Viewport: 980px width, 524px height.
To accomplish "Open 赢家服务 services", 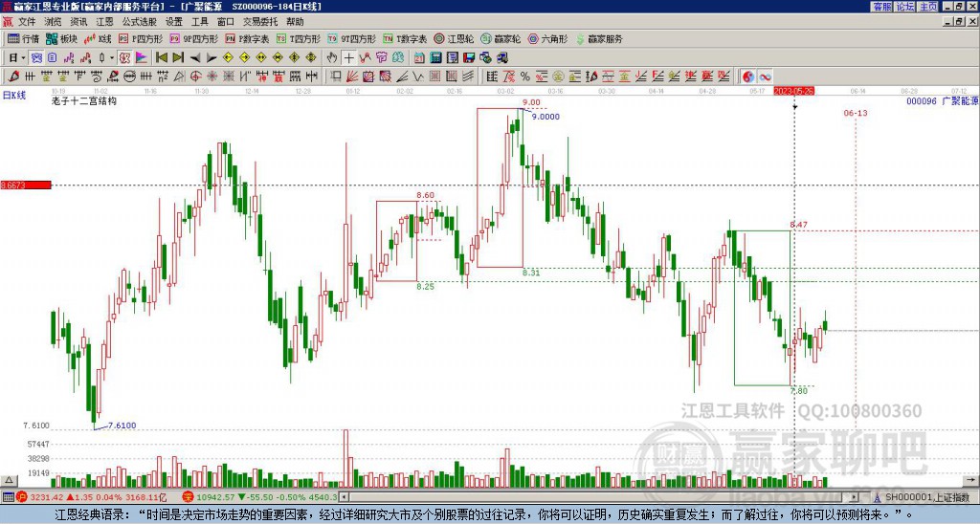I will pyautogui.click(x=599, y=38).
